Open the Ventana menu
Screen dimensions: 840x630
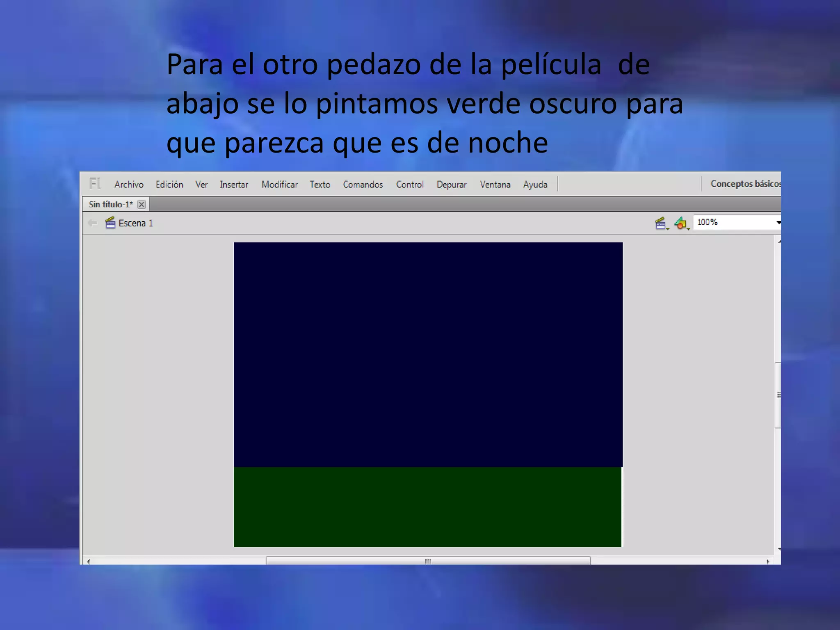[x=495, y=185]
